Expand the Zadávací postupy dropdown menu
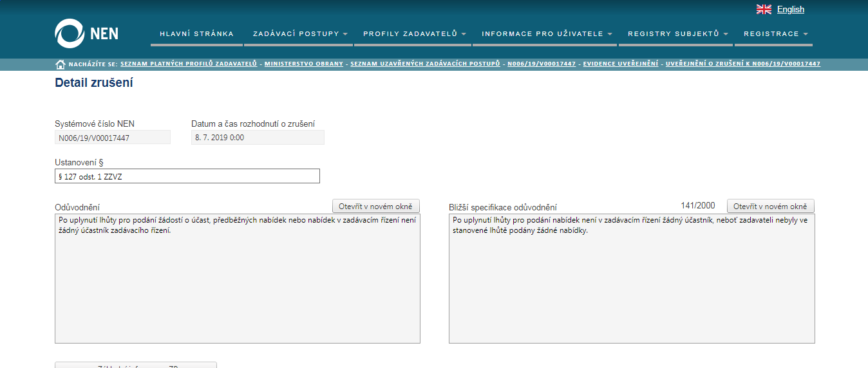The height and width of the screenshot is (368, 868). pyautogui.click(x=299, y=34)
